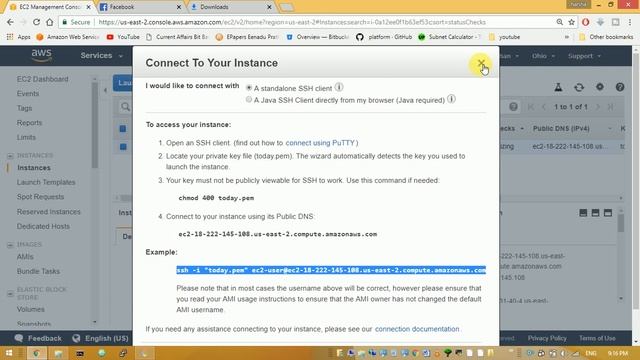Viewport: 640px width, 360px height.
Task: Expand the Services menu
Action: click(x=101, y=56)
